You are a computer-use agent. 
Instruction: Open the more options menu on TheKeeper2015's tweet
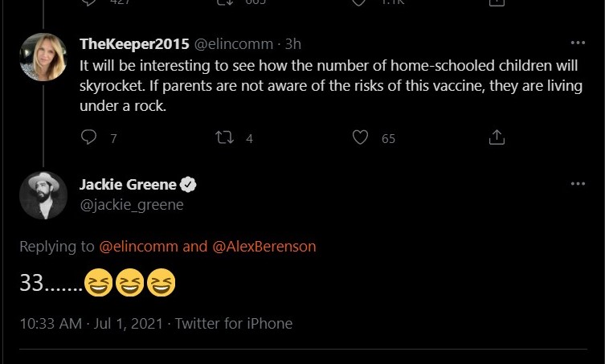point(577,43)
